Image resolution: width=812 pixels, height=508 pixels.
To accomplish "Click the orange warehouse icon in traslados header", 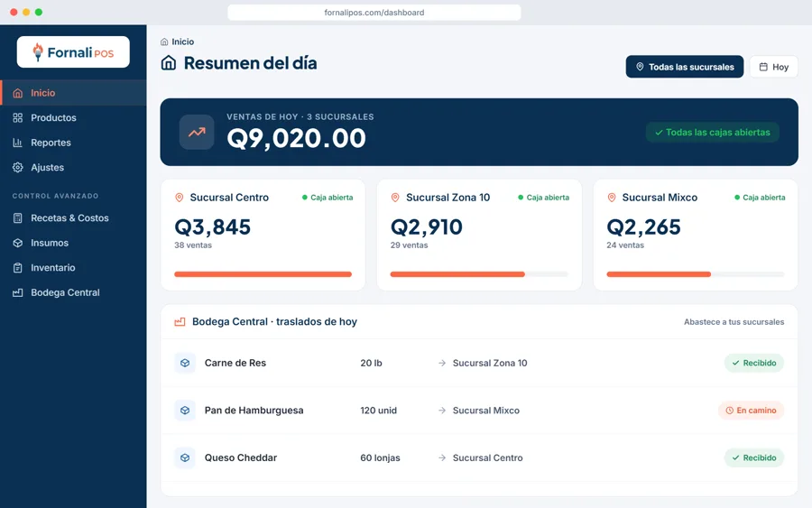I will tap(180, 322).
